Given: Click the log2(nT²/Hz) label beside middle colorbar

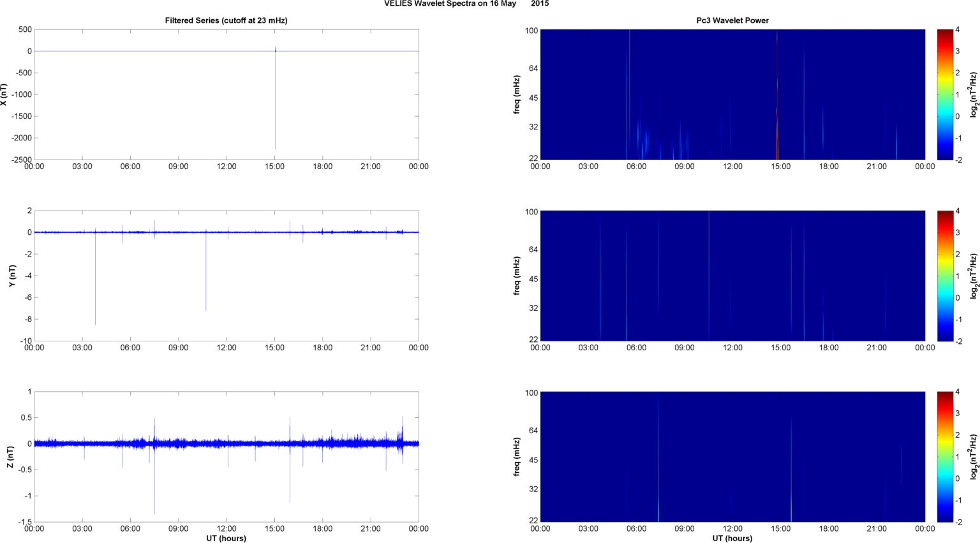Looking at the screenshot, I should pos(974,276).
